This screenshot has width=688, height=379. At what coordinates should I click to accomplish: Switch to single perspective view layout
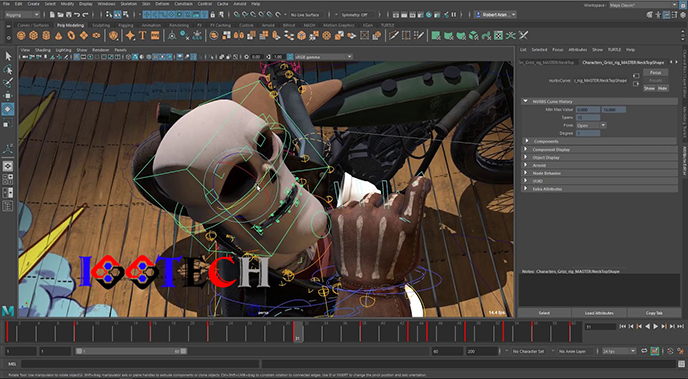coord(8,166)
